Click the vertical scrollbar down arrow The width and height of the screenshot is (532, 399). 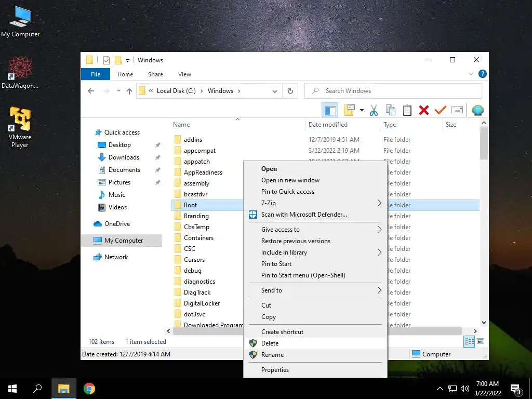484,323
